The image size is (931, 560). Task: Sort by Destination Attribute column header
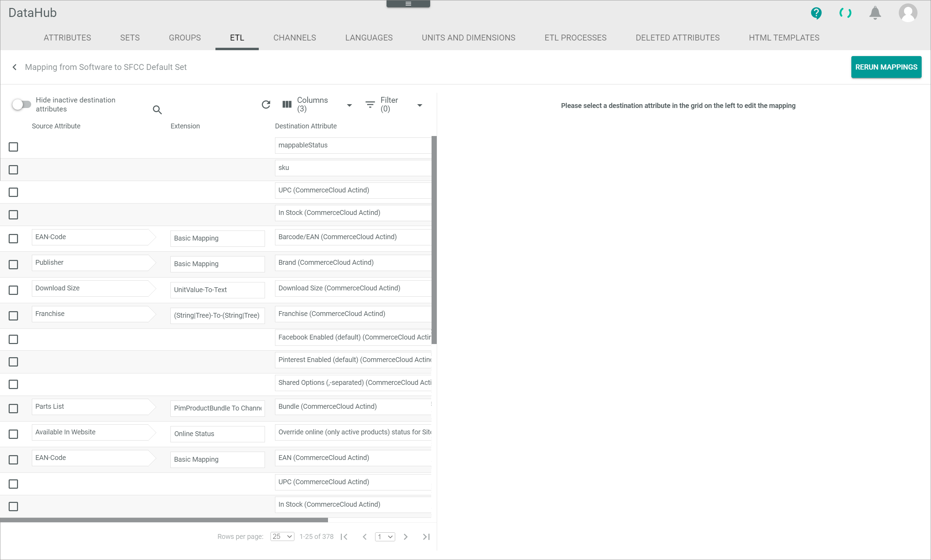click(305, 126)
